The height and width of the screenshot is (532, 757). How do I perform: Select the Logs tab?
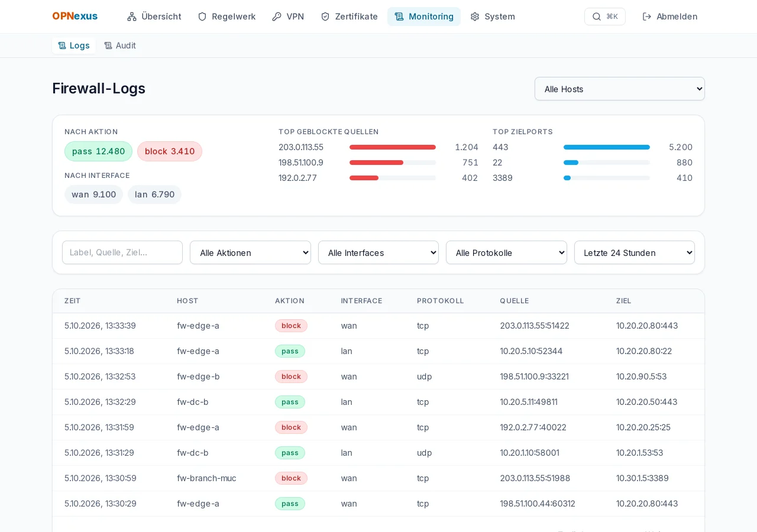point(74,46)
